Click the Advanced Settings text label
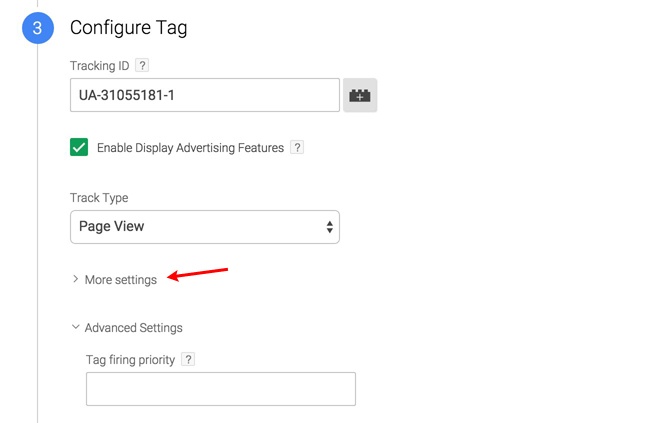This screenshot has height=423, width=650. pos(133,327)
